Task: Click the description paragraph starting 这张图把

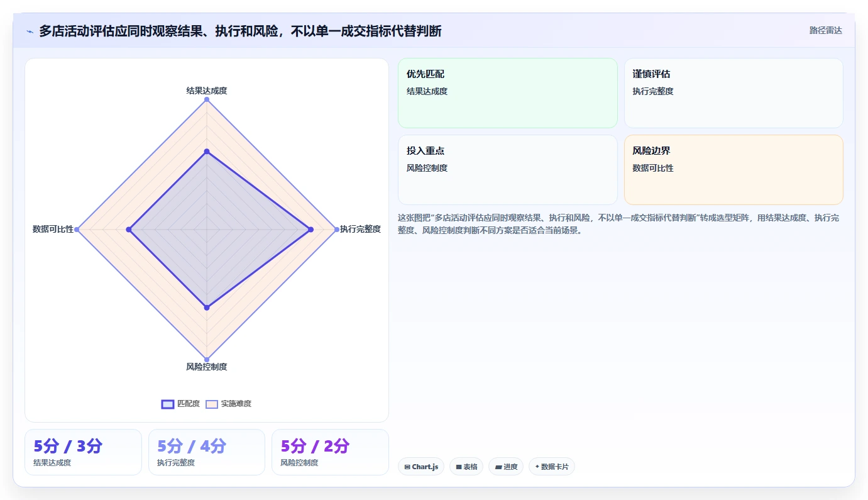Action: [x=618, y=224]
